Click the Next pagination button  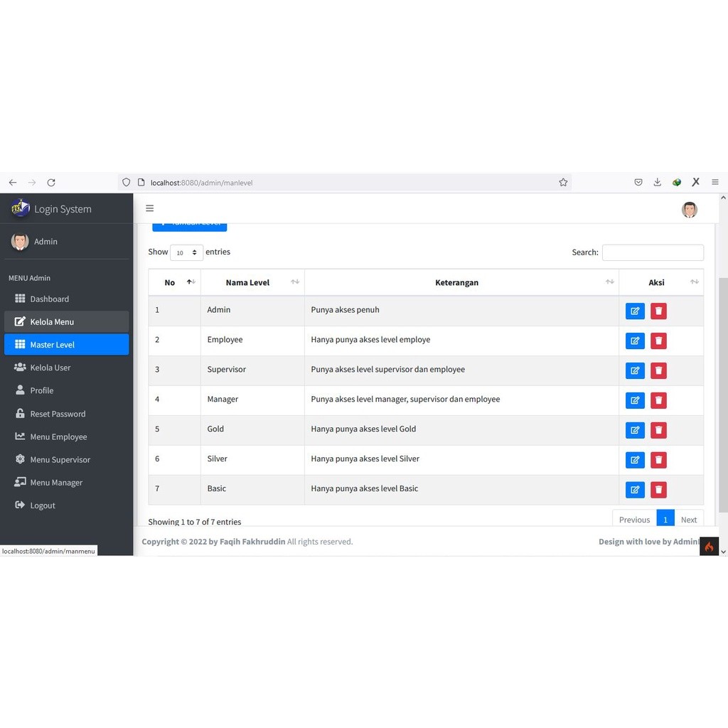[688, 520]
